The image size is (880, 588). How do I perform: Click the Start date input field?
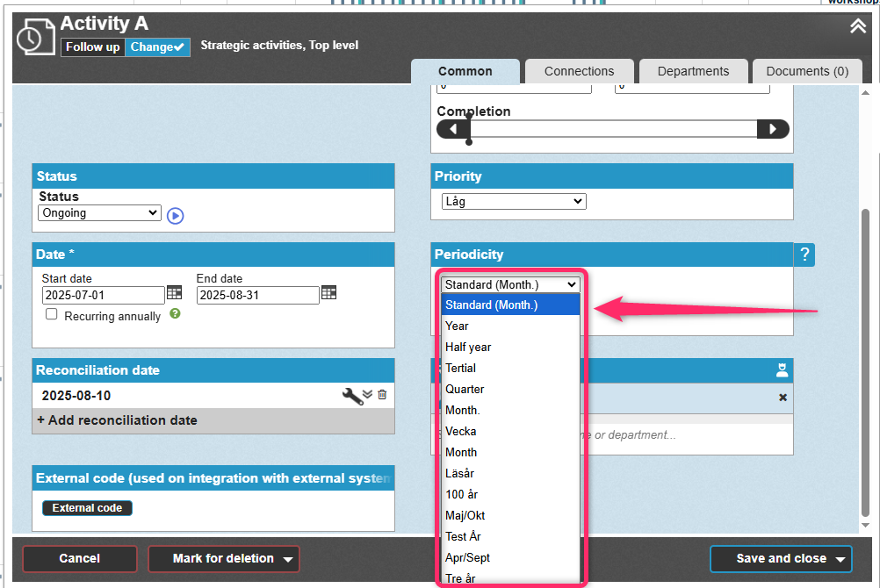point(103,295)
